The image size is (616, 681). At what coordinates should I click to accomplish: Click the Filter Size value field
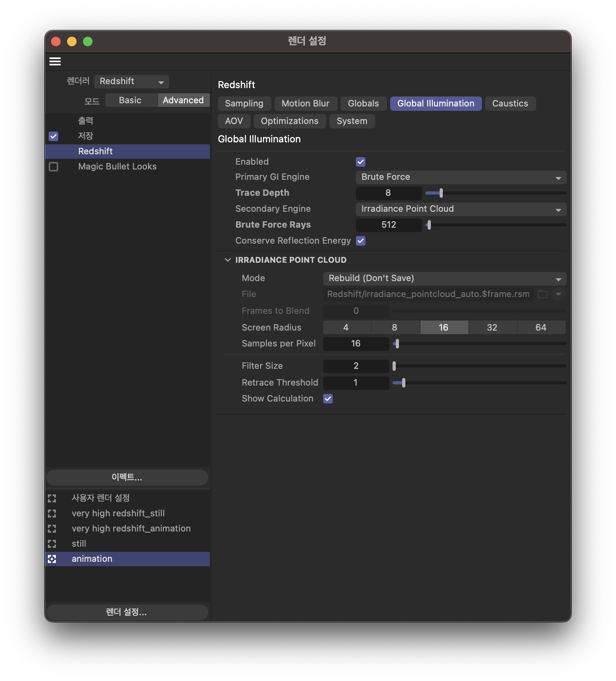click(356, 366)
